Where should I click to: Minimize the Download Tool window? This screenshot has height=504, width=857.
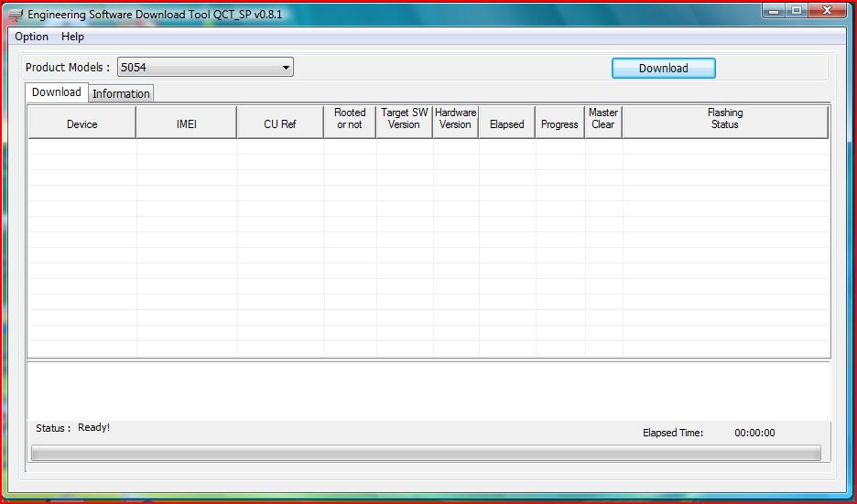(x=774, y=10)
